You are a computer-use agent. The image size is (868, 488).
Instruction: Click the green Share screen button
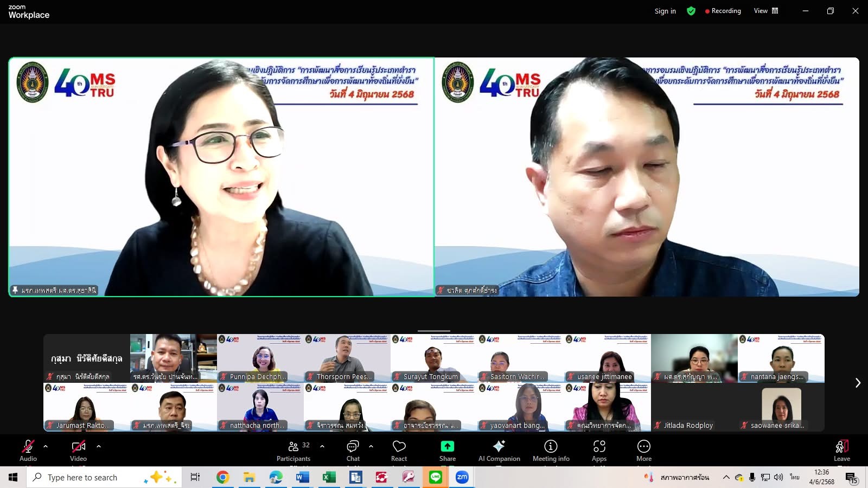(x=447, y=451)
